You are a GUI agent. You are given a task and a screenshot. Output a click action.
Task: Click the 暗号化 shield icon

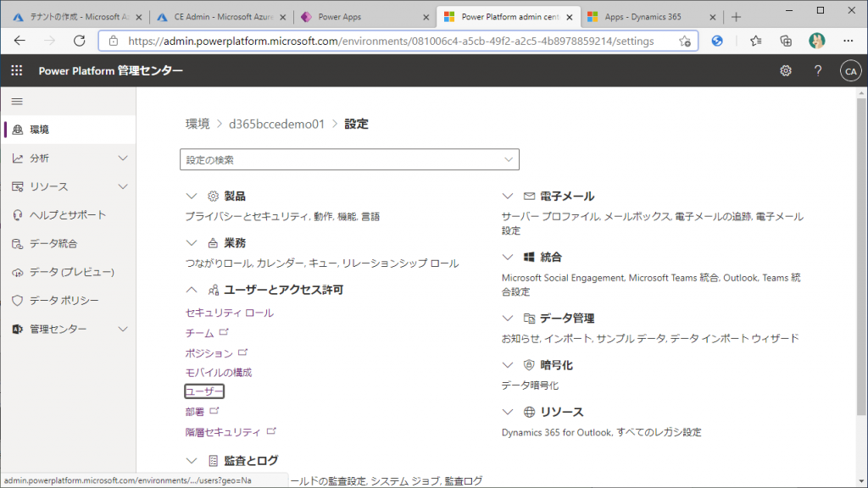[529, 364]
